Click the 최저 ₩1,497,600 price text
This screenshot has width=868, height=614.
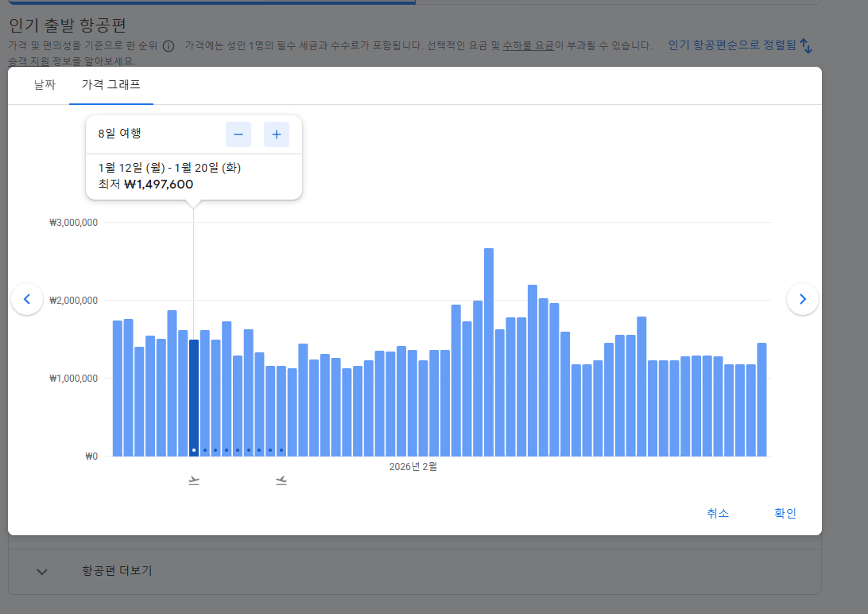click(145, 185)
